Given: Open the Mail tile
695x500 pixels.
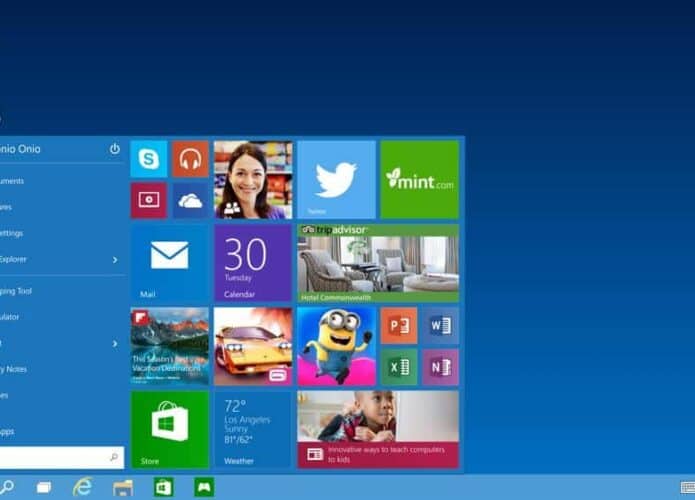Looking at the screenshot, I should tap(170, 263).
